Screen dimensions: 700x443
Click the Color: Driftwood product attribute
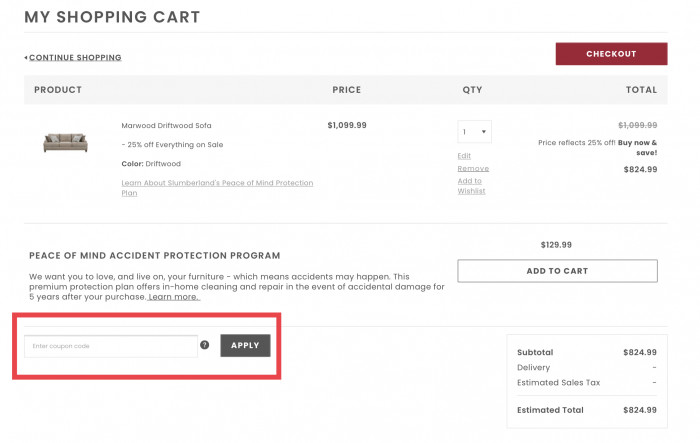(x=153, y=164)
